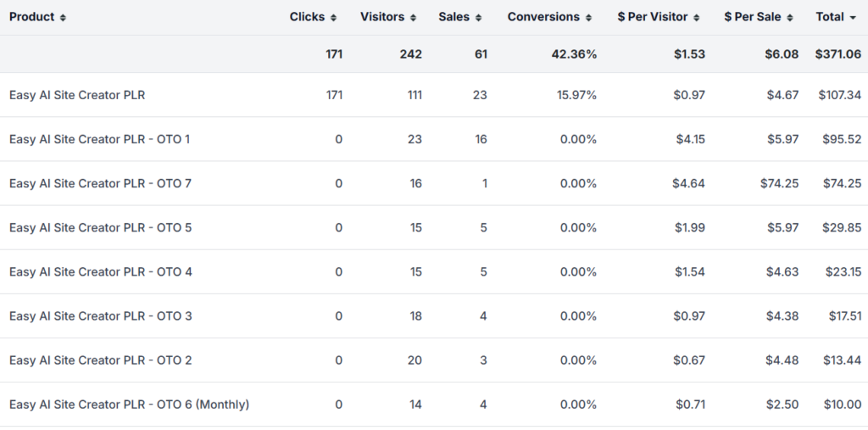Click the sort icon beside $ Per Sale
This screenshot has height=430, width=868.
click(x=790, y=18)
